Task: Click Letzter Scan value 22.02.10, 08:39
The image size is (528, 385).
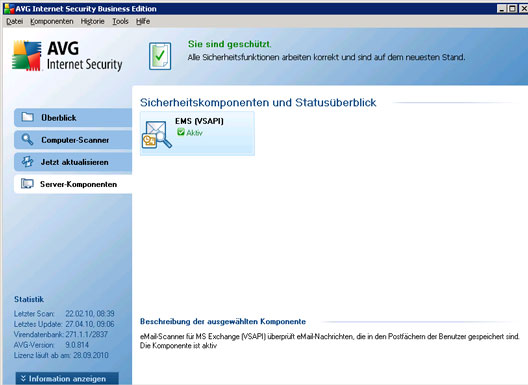Action: (x=90, y=314)
